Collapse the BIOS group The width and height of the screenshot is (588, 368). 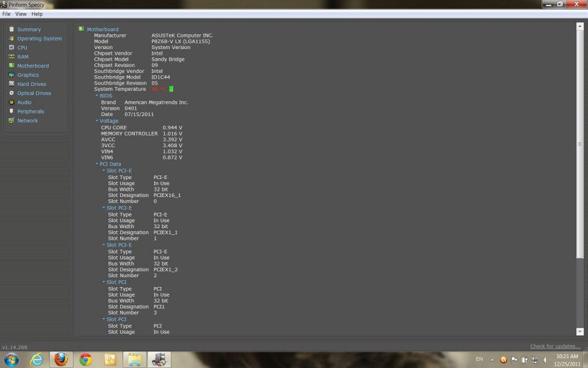pyautogui.click(x=97, y=96)
